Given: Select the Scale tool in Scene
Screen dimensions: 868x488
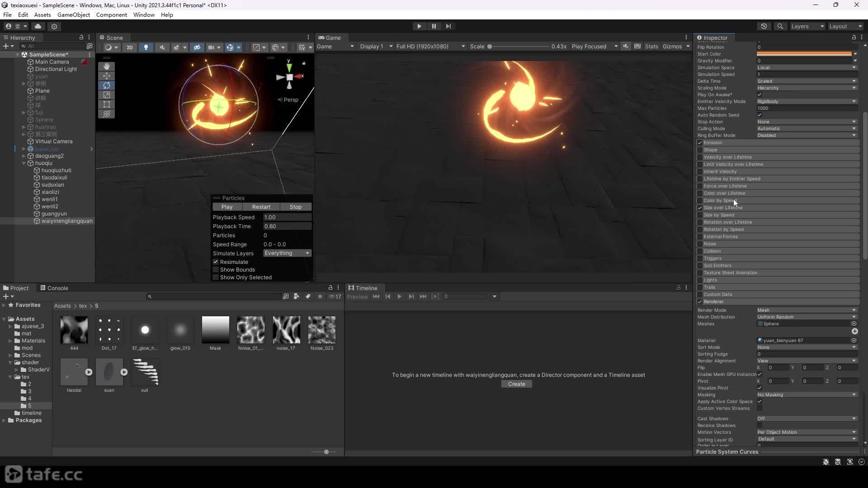Looking at the screenshot, I should click(x=107, y=95).
